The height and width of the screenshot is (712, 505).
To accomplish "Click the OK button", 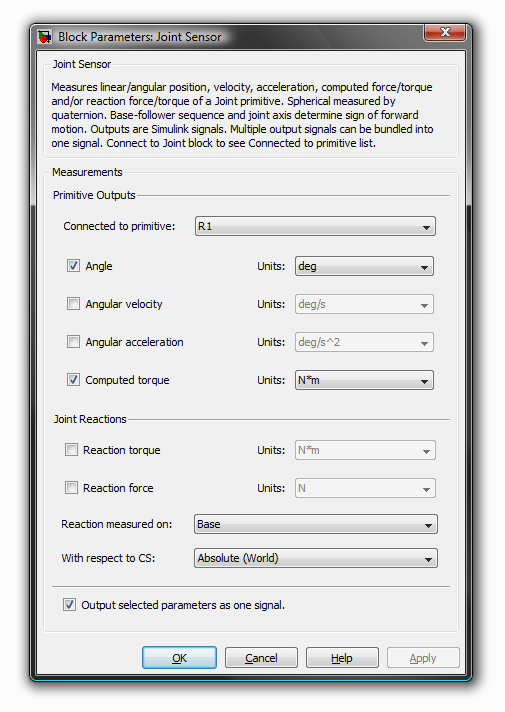I will [179, 658].
